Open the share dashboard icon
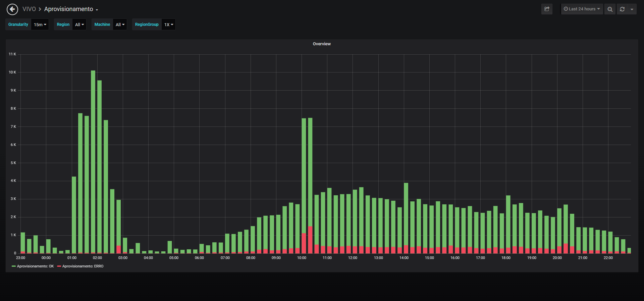 click(x=547, y=9)
